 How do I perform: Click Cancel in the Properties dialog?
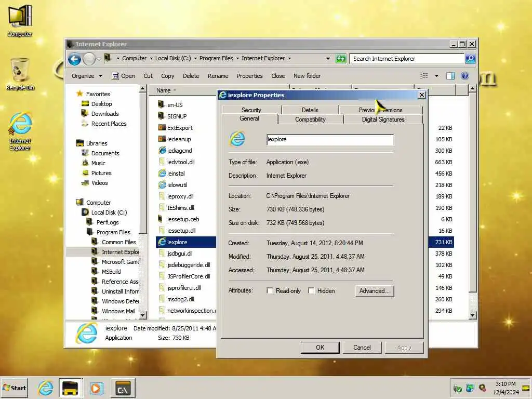(x=362, y=348)
